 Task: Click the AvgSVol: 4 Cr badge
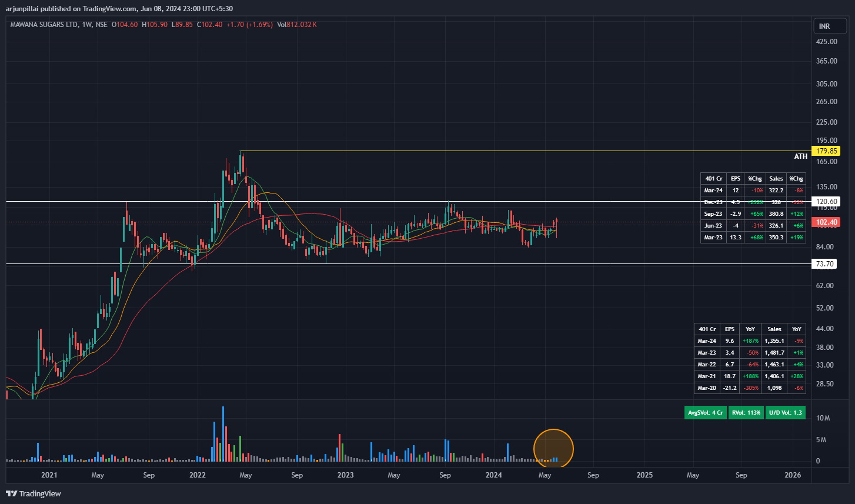[x=706, y=412]
